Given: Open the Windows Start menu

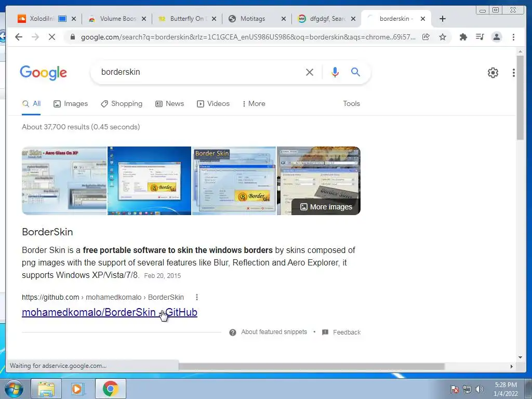Looking at the screenshot, I should 14,389.
